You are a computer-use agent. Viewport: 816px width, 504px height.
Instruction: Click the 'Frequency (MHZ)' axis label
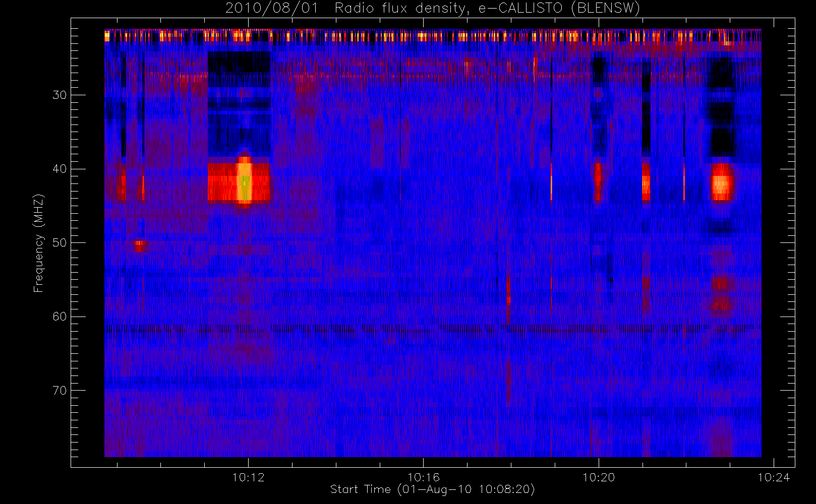tap(39, 243)
